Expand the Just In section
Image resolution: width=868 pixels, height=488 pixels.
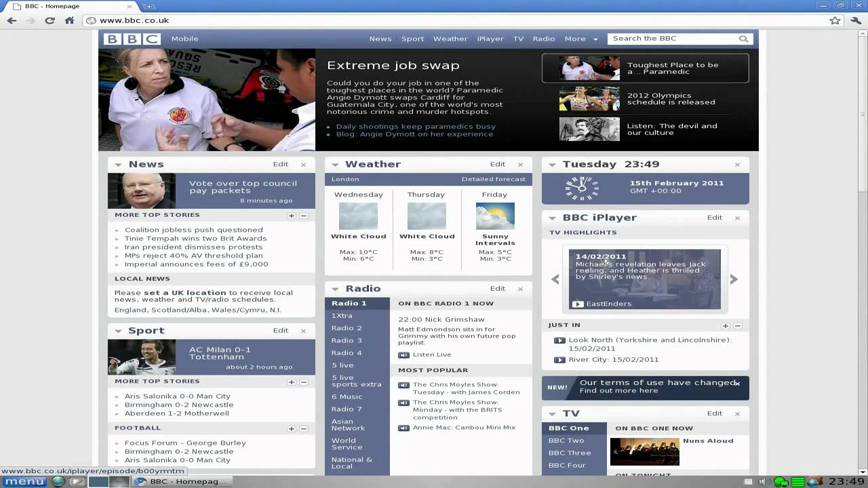(x=726, y=326)
